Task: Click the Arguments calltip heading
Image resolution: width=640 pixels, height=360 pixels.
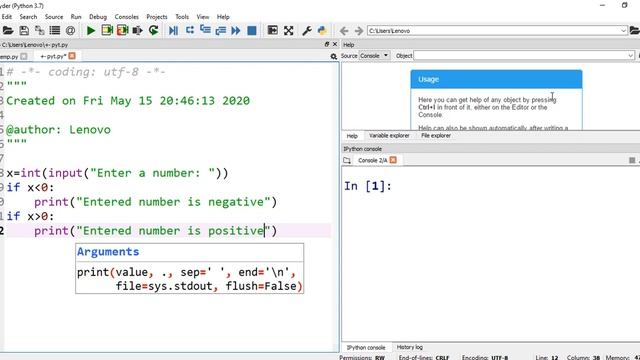Action: (x=108, y=252)
